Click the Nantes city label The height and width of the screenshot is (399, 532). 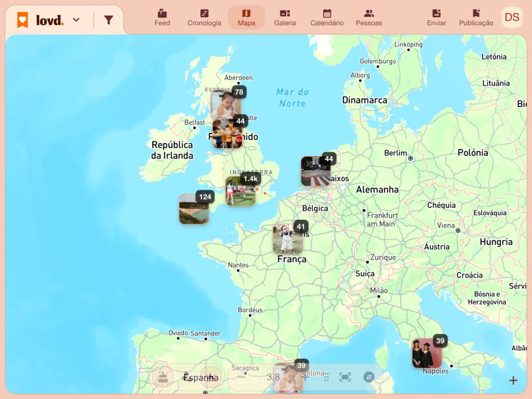tap(238, 265)
